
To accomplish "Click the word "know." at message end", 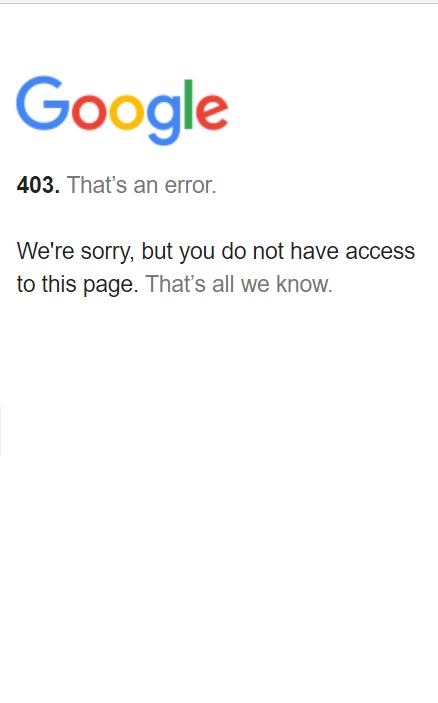I will click(304, 284).
